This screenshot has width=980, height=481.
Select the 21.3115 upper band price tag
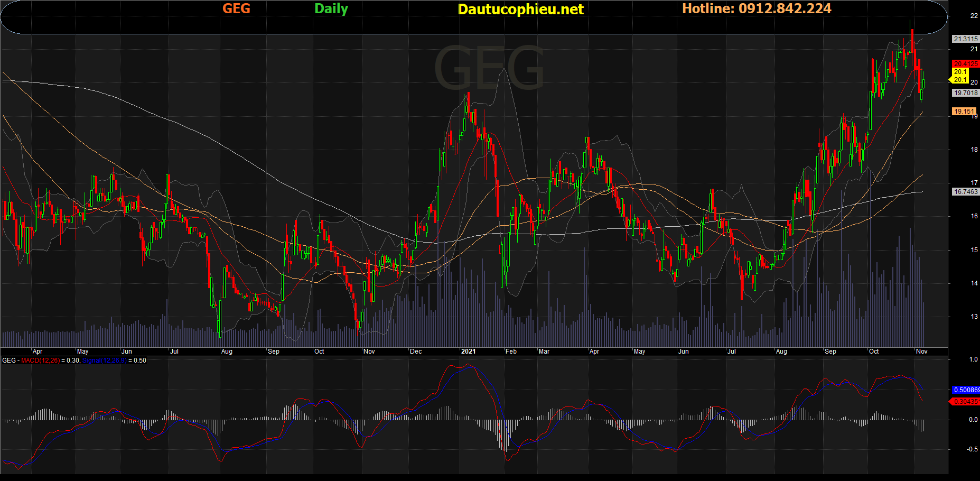[x=965, y=39]
